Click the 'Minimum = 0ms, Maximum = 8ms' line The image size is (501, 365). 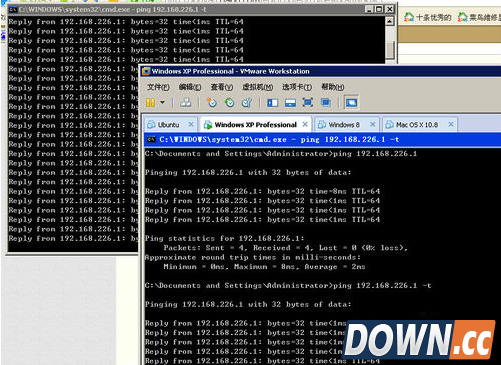click(x=264, y=267)
